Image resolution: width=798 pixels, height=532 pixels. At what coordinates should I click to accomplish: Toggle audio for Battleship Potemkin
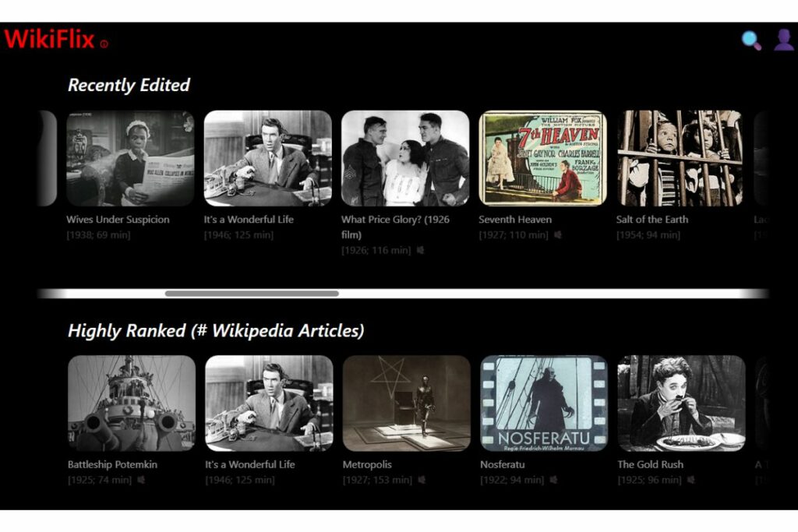pos(141,480)
